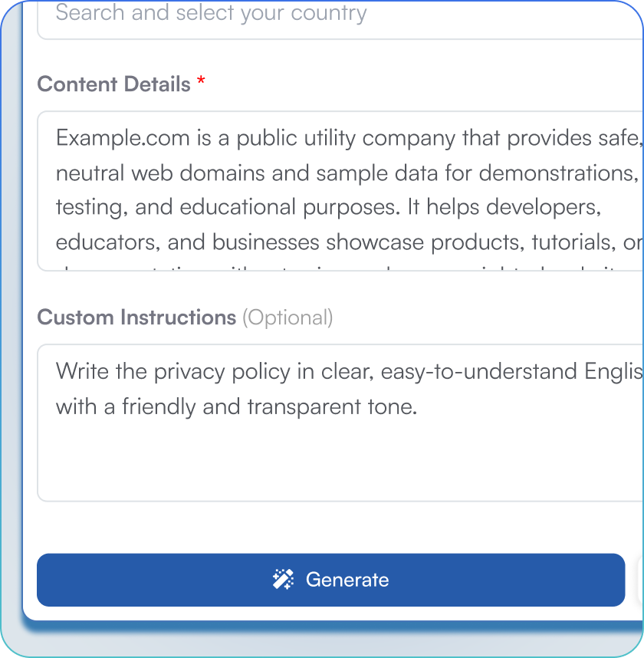Screen dimensions: 644x658
Task: Click the Optional hint next to Custom Instructions
Action: coord(287,317)
